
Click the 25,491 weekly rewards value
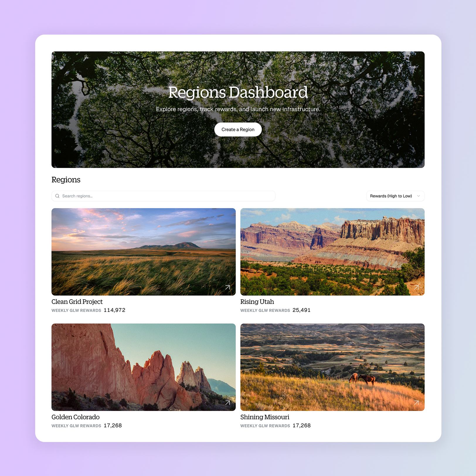(x=301, y=310)
